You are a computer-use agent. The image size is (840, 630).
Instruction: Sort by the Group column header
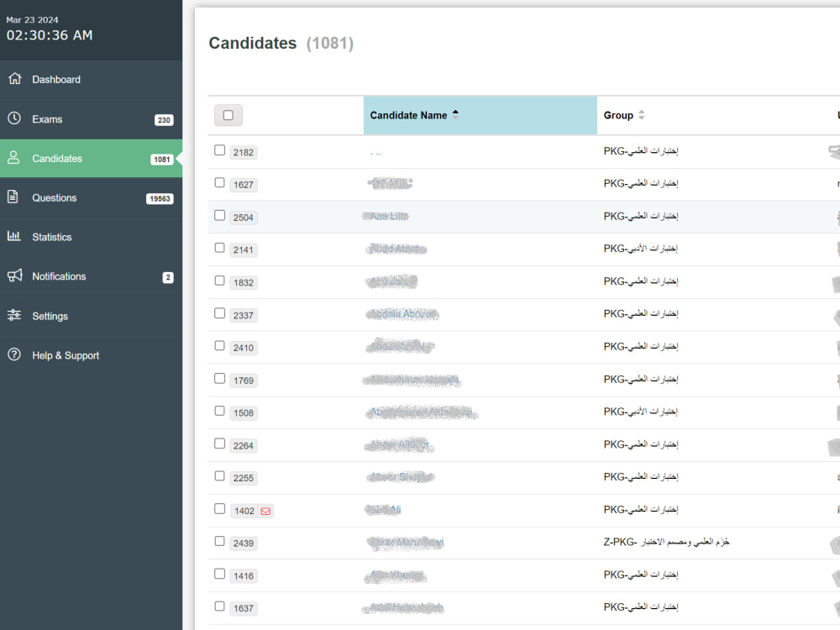click(x=624, y=115)
